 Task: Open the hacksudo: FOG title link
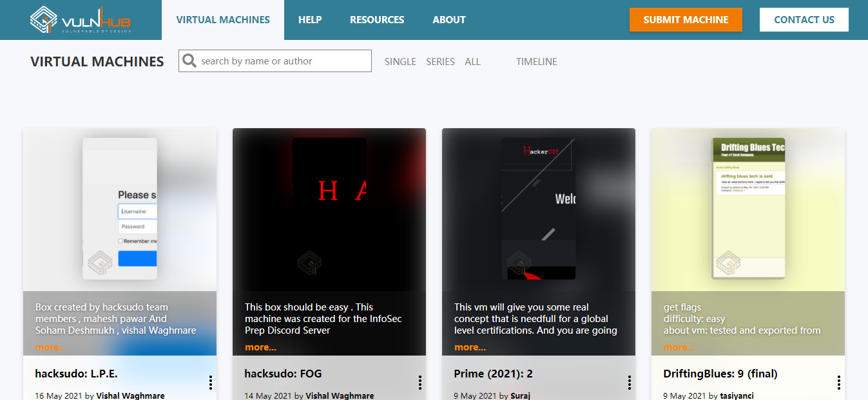283,374
